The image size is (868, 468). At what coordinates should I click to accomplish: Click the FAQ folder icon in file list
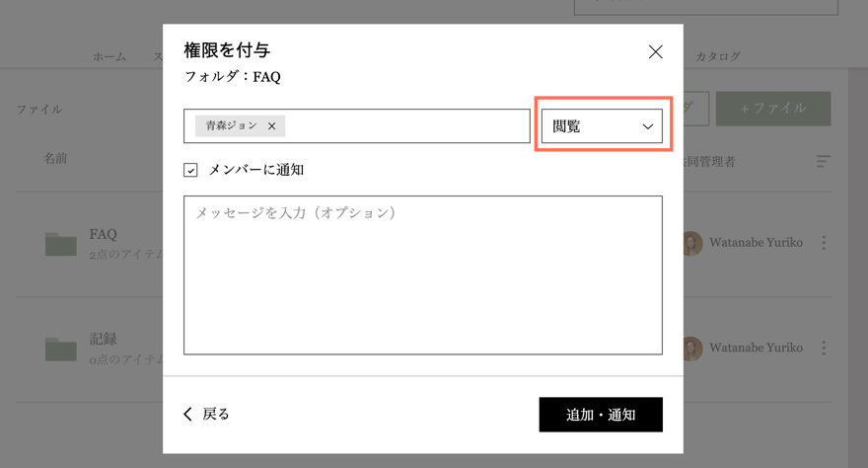[x=61, y=244]
